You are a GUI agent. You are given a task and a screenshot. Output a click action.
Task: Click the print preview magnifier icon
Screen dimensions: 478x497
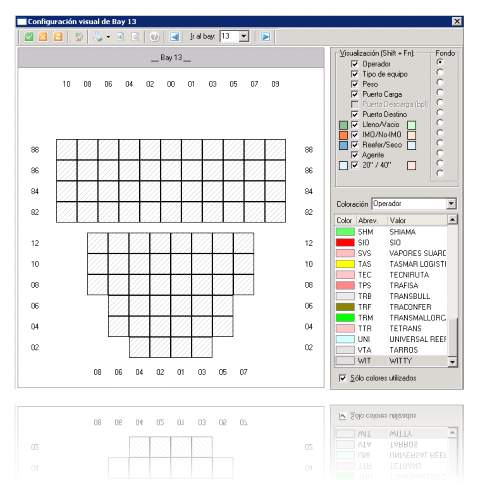pyautogui.click(x=136, y=37)
